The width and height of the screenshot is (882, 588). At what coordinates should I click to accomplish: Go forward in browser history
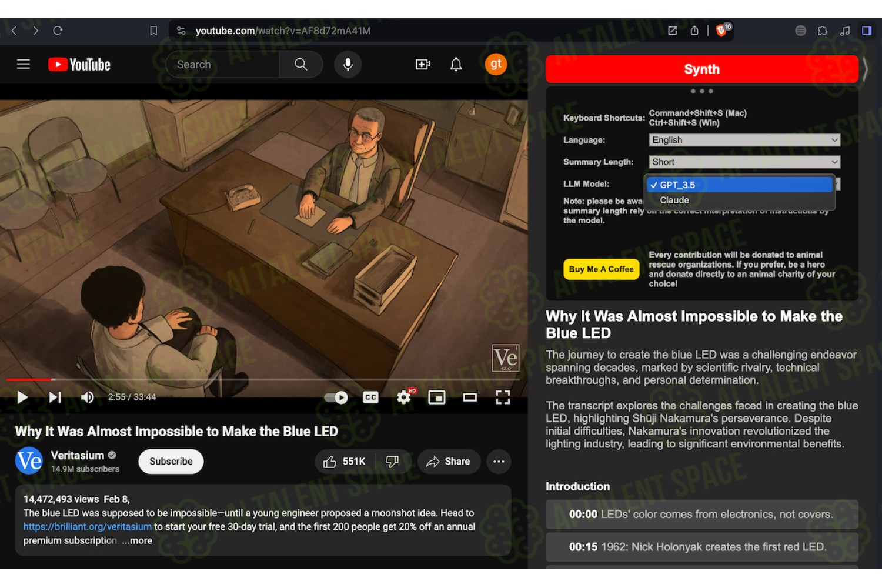click(35, 31)
